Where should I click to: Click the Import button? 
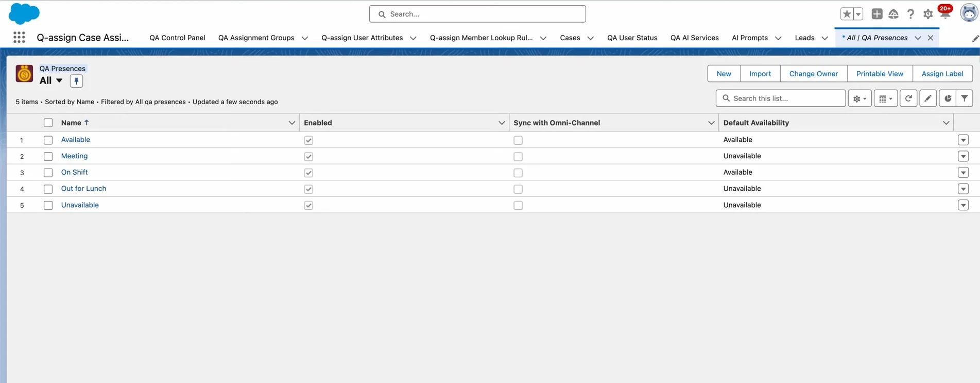(x=760, y=74)
